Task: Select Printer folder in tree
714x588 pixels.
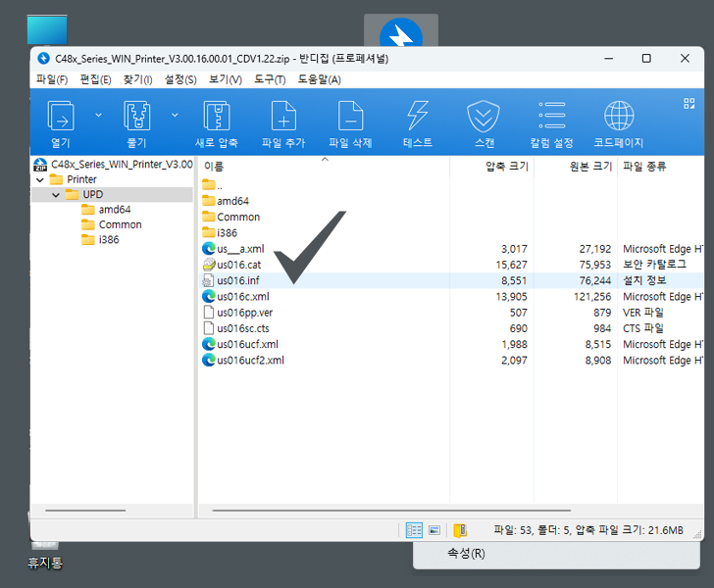Action: coord(74,179)
